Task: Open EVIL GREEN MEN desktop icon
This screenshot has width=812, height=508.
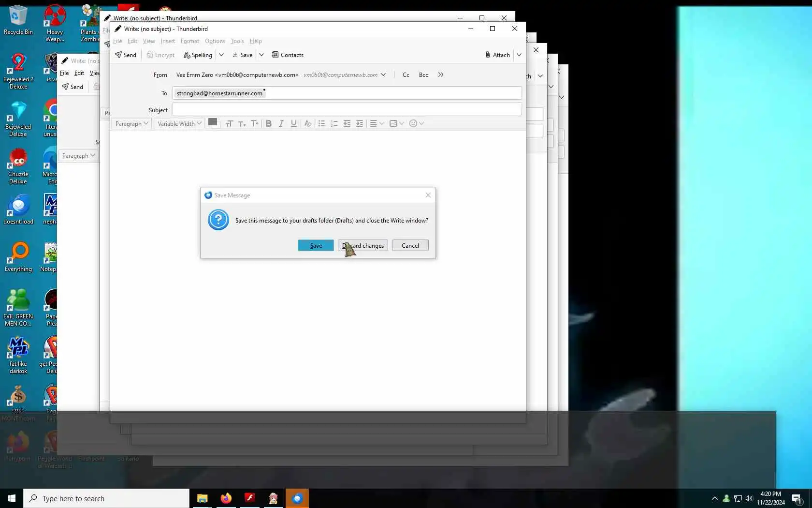Action: coord(18,308)
